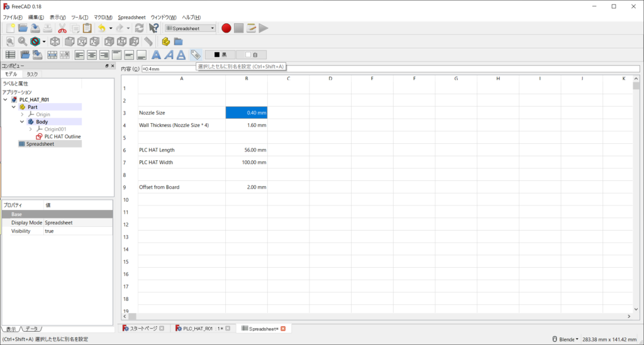Choose the black (黒) foreground color swatch
This screenshot has width=644, height=345.
point(220,55)
